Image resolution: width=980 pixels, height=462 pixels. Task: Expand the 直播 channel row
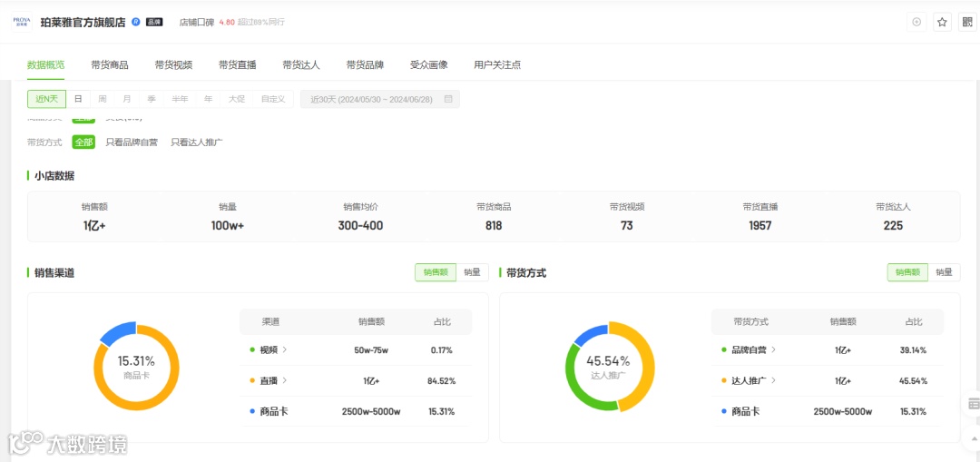273,380
